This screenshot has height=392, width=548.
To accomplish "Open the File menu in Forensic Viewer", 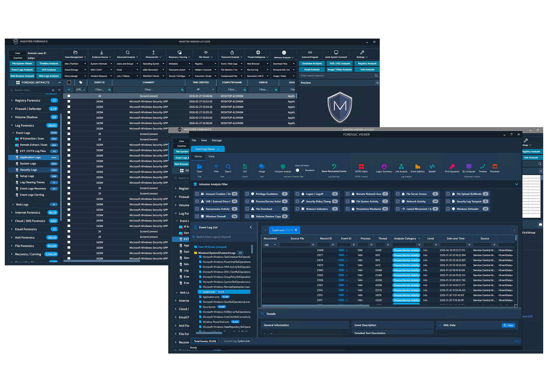I will [194, 141].
